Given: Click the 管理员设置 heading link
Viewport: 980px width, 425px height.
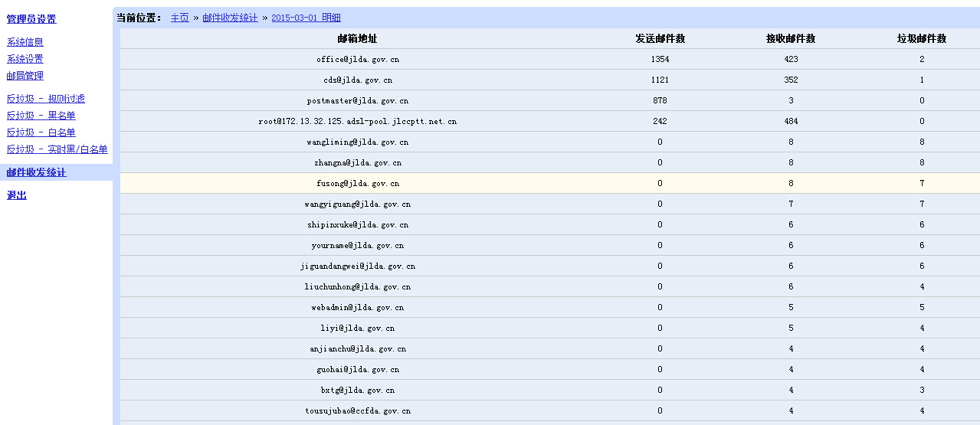Looking at the screenshot, I should pos(31,19).
